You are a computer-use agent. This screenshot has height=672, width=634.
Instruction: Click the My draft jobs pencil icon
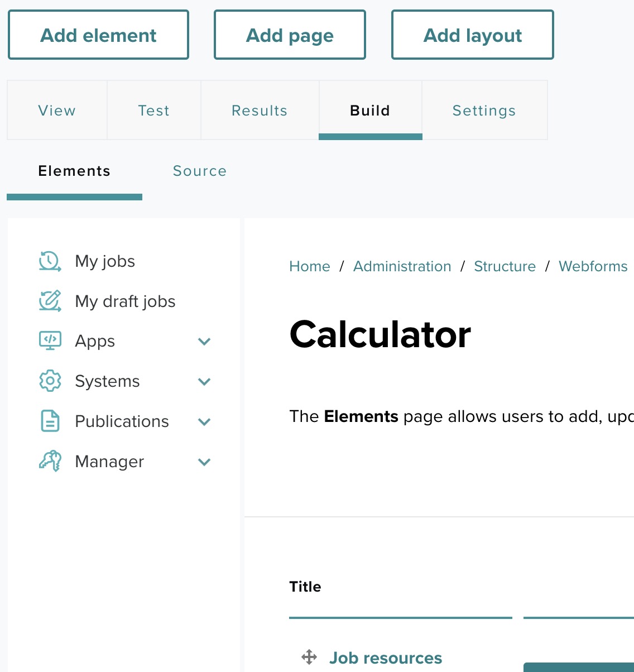point(50,301)
